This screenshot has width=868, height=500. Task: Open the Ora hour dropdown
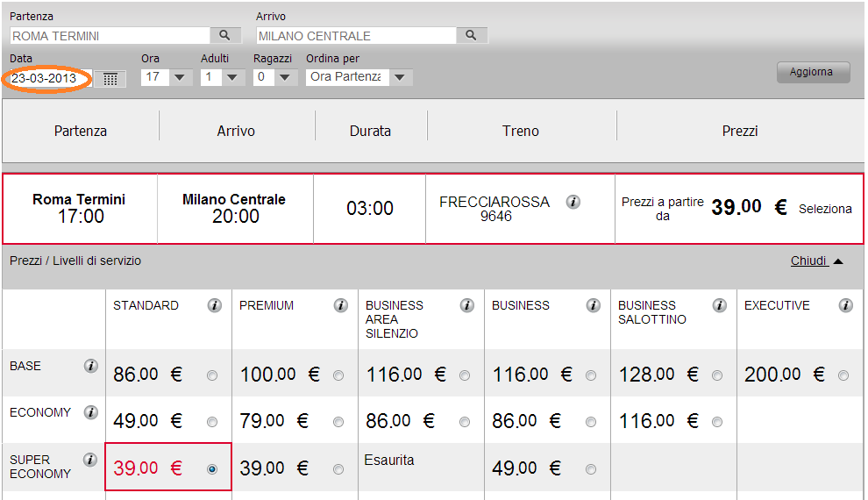coord(180,77)
